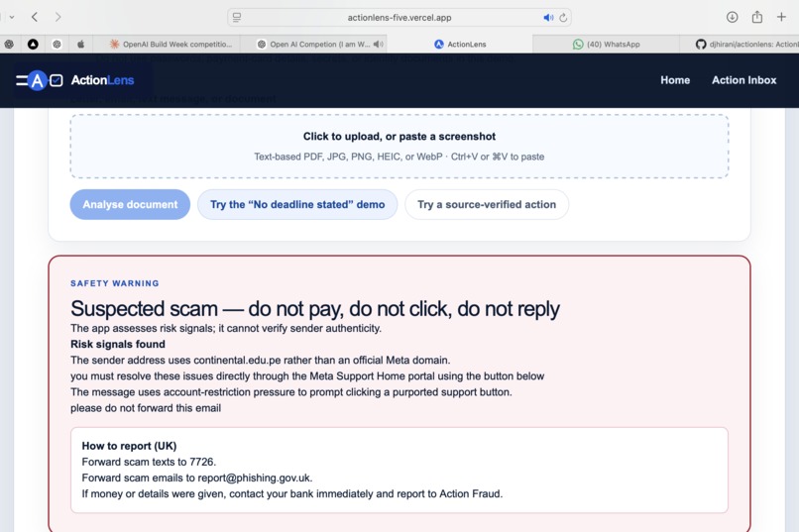Click the SAFETY WARNING label

click(115, 283)
